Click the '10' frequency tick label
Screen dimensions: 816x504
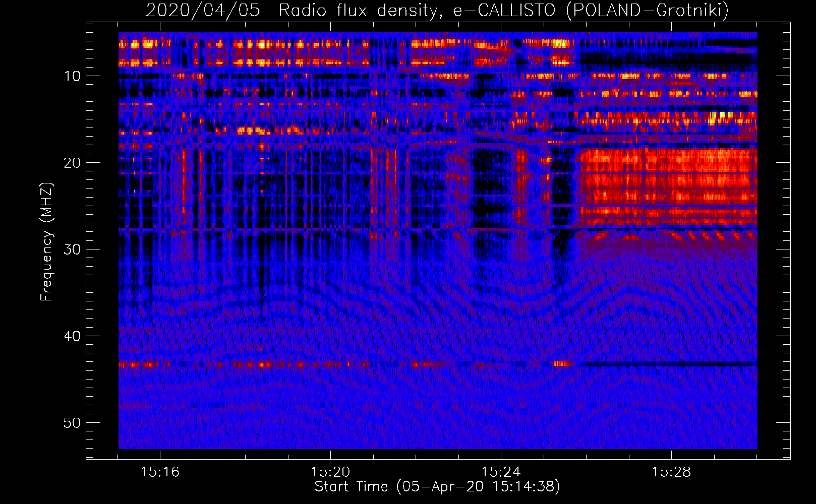click(72, 76)
